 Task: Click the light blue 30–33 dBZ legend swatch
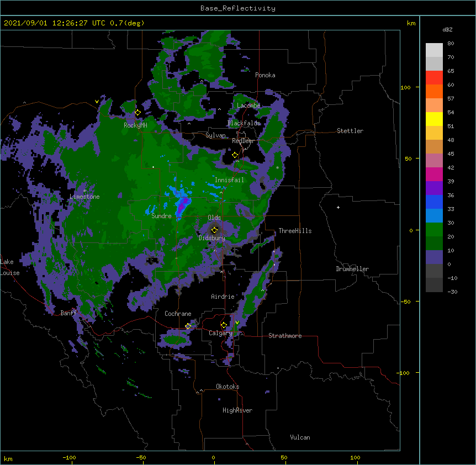pyautogui.click(x=434, y=216)
